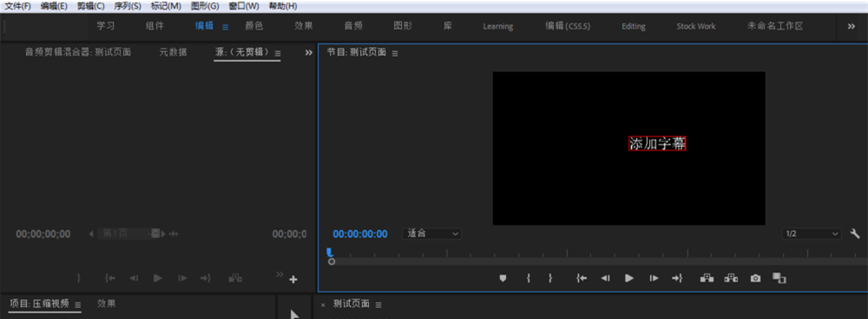Add marker in the Program monitor
The width and height of the screenshot is (868, 319).
click(503, 278)
